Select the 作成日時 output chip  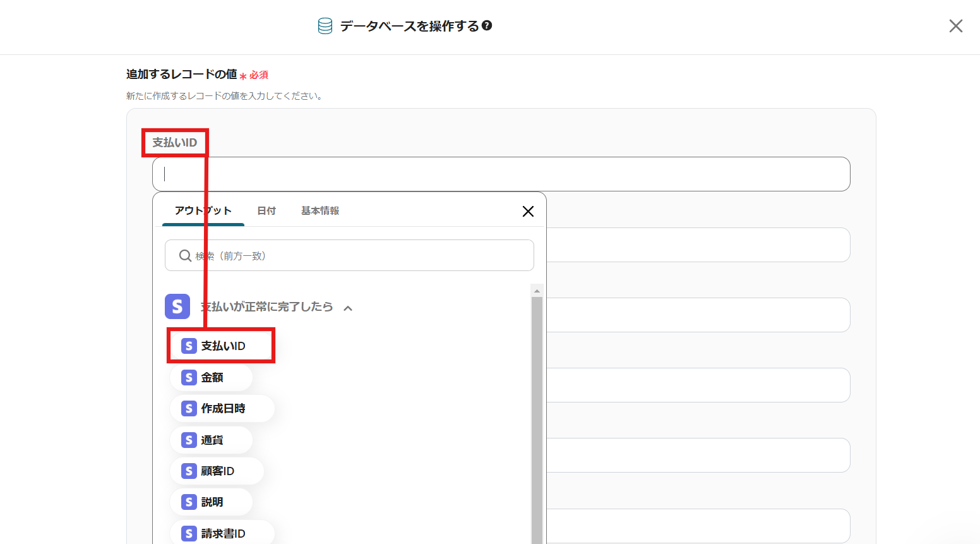[222, 408]
